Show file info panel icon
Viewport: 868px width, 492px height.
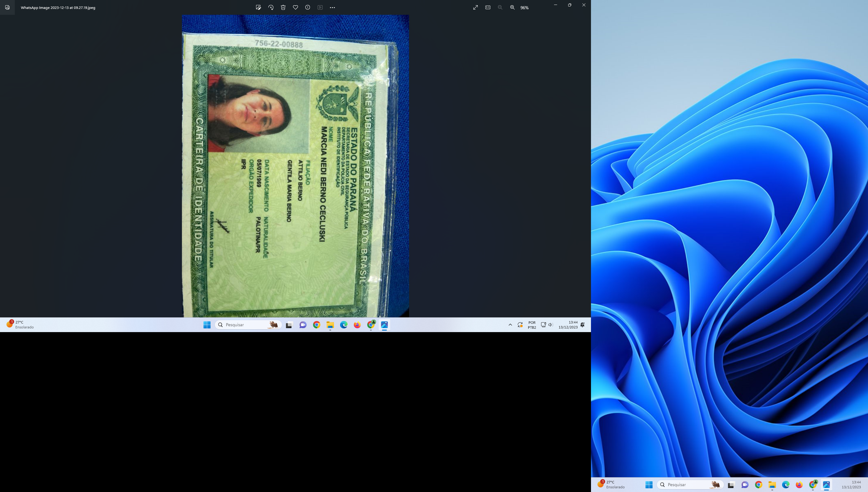[x=307, y=7]
